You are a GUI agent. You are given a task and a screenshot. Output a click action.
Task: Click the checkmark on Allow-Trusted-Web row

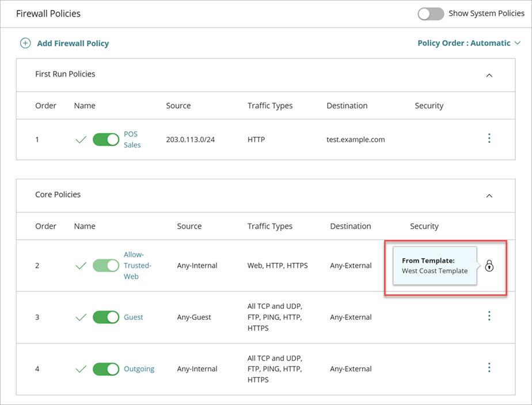pyautogui.click(x=81, y=265)
